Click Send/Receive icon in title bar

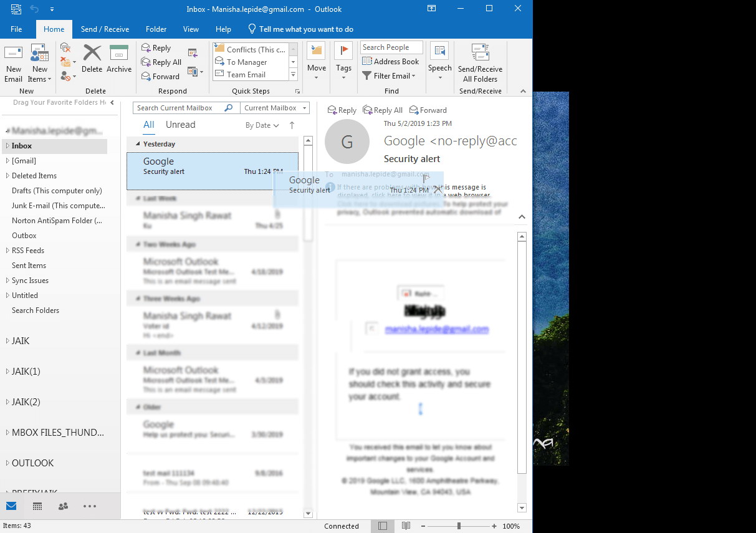(x=16, y=9)
